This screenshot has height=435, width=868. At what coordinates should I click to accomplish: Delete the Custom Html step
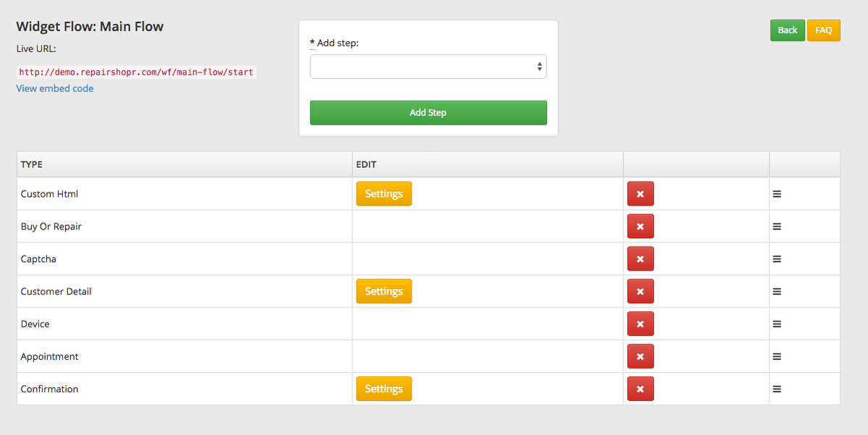coord(640,194)
